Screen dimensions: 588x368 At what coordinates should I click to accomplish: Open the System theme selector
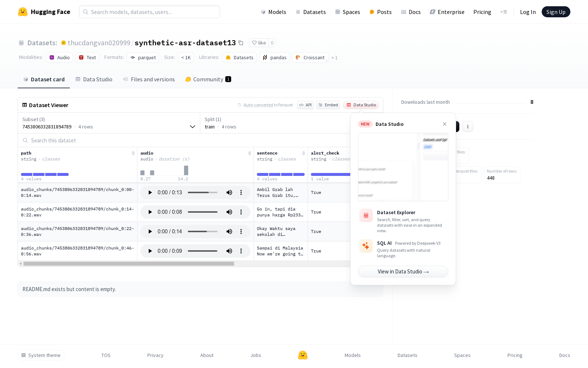(x=41, y=355)
